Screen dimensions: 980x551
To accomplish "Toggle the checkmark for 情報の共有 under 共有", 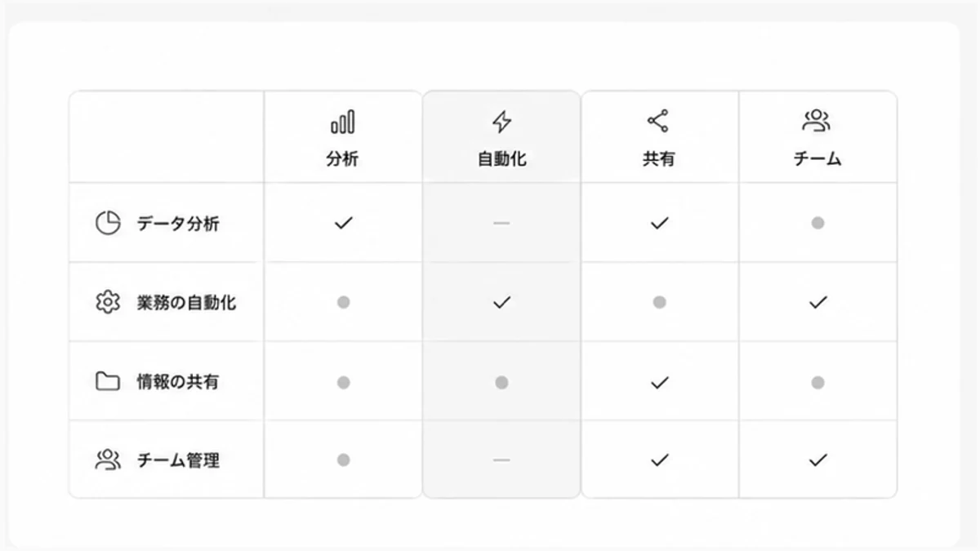I will click(658, 381).
